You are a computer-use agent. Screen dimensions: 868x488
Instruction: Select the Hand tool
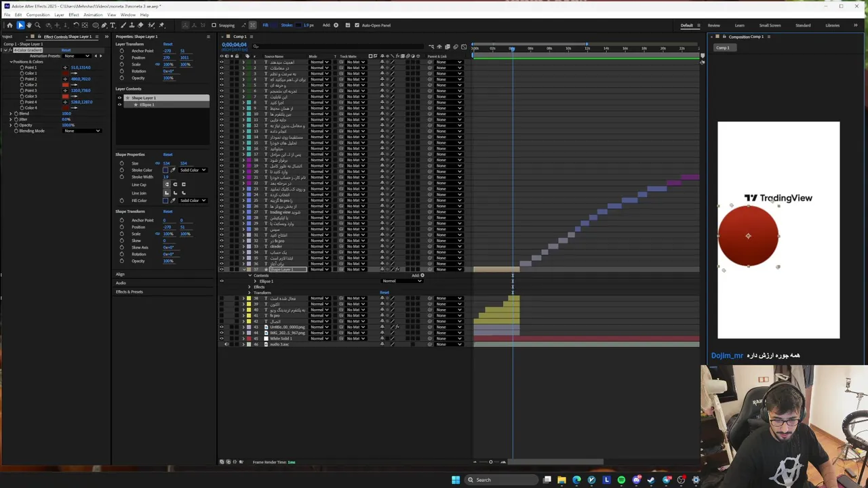(x=29, y=25)
